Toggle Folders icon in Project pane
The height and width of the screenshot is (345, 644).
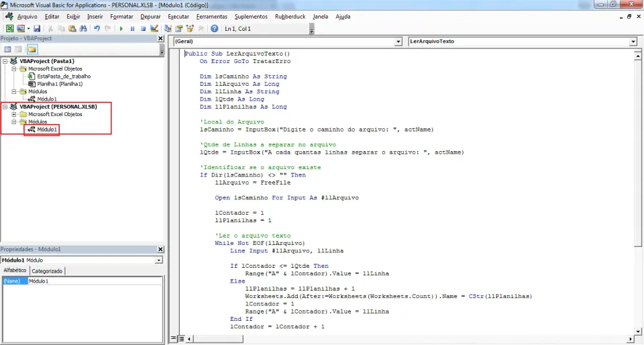click(x=32, y=49)
